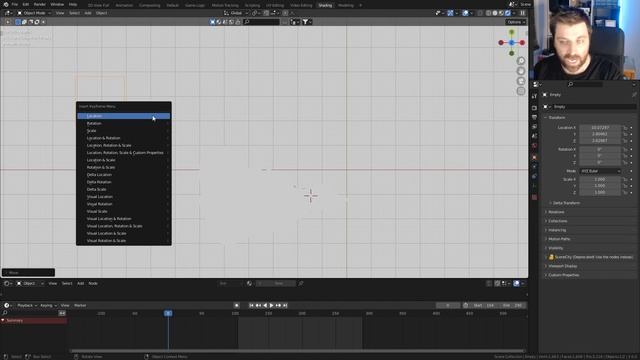Image resolution: width=640 pixels, height=360 pixels.
Task: Open the Render properties tab icon
Action: pyautogui.click(x=534, y=108)
